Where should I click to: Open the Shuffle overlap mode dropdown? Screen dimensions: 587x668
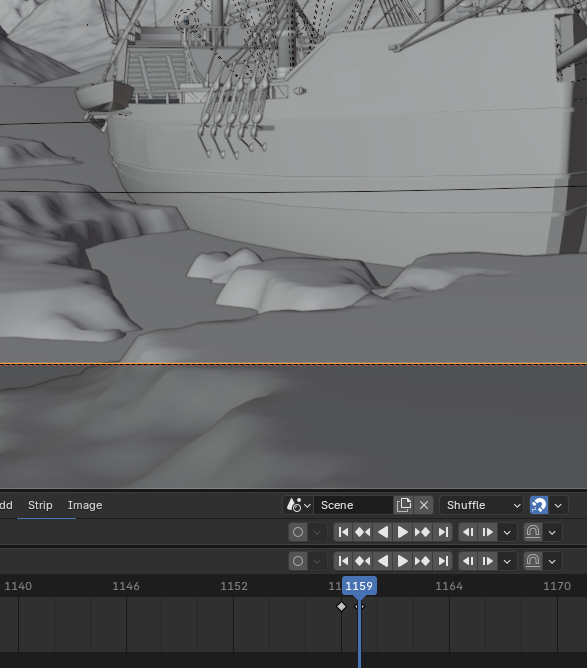tap(481, 505)
